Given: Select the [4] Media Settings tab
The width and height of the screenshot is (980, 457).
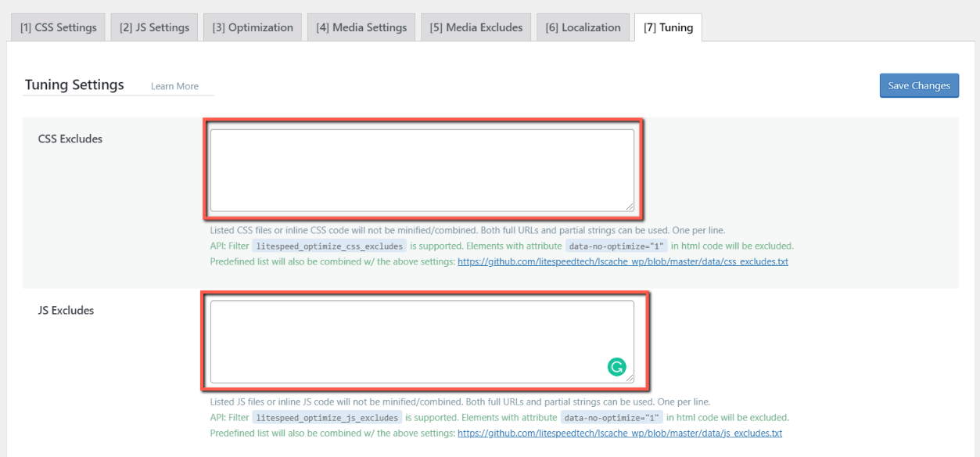Looking at the screenshot, I should [361, 27].
